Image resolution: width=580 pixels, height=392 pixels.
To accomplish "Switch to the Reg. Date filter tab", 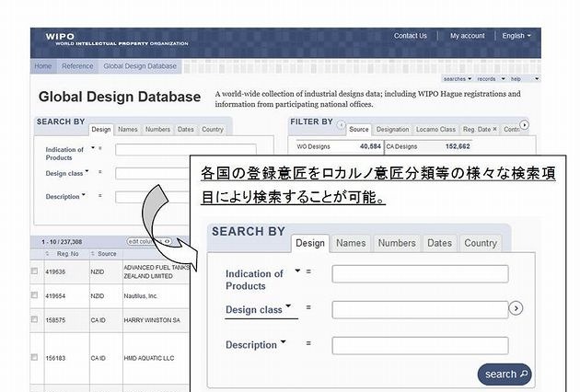I will [x=477, y=130].
